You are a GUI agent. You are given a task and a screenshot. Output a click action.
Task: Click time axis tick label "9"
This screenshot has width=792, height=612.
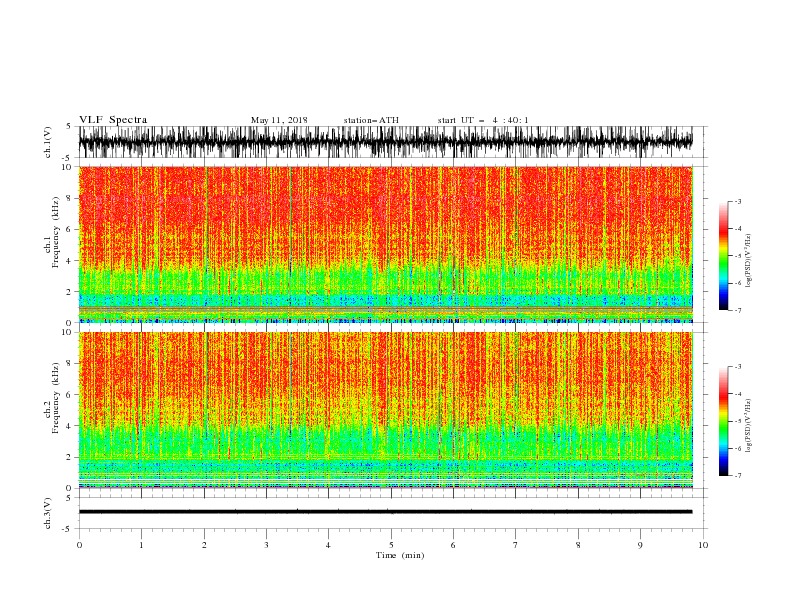click(640, 545)
